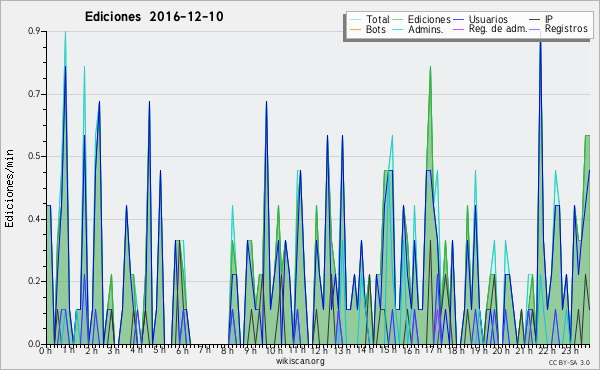The width and height of the screenshot is (600, 370).
Task: Click the Ediciones green legend line
Action: coord(398,20)
